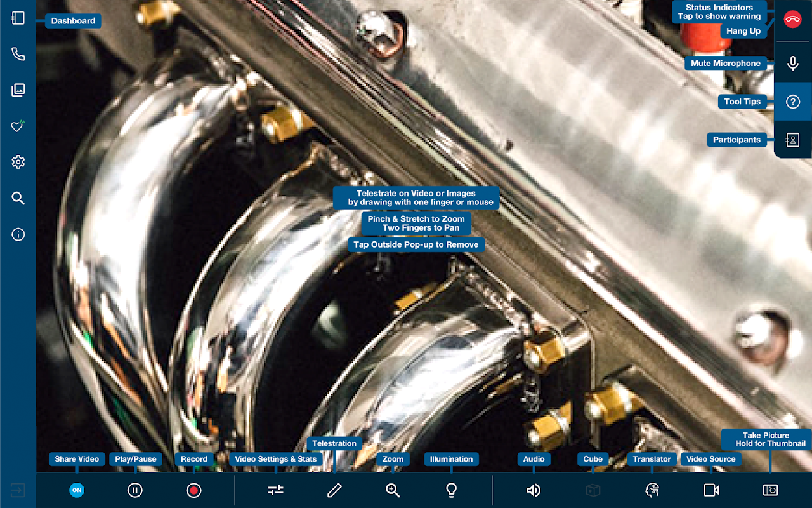Open the phone calls icon in sidebar
Image resolution: width=812 pixels, height=508 pixels.
pyautogui.click(x=18, y=54)
